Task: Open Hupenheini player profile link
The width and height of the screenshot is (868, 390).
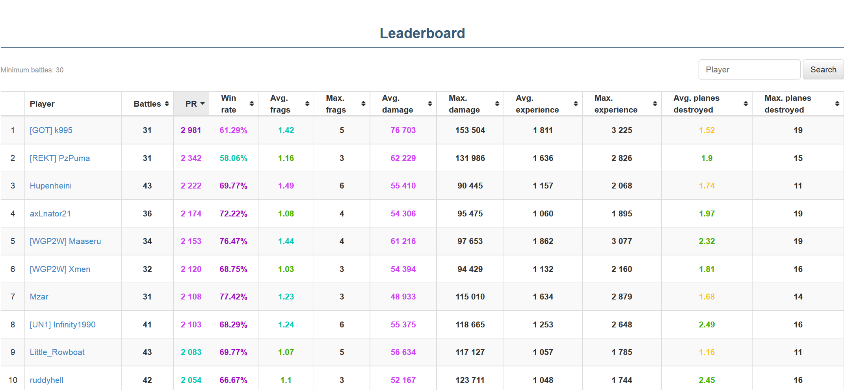Action: [x=51, y=186]
